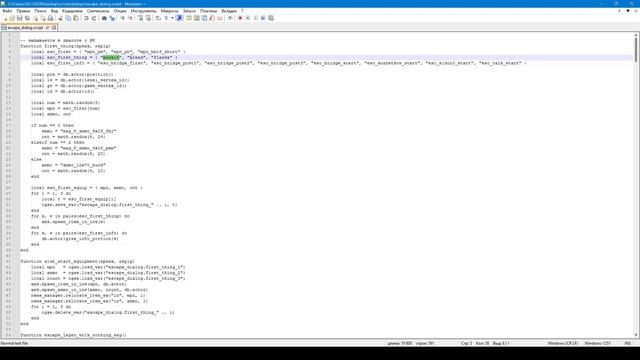Click the Copy toolbar icon

(x=68, y=18)
